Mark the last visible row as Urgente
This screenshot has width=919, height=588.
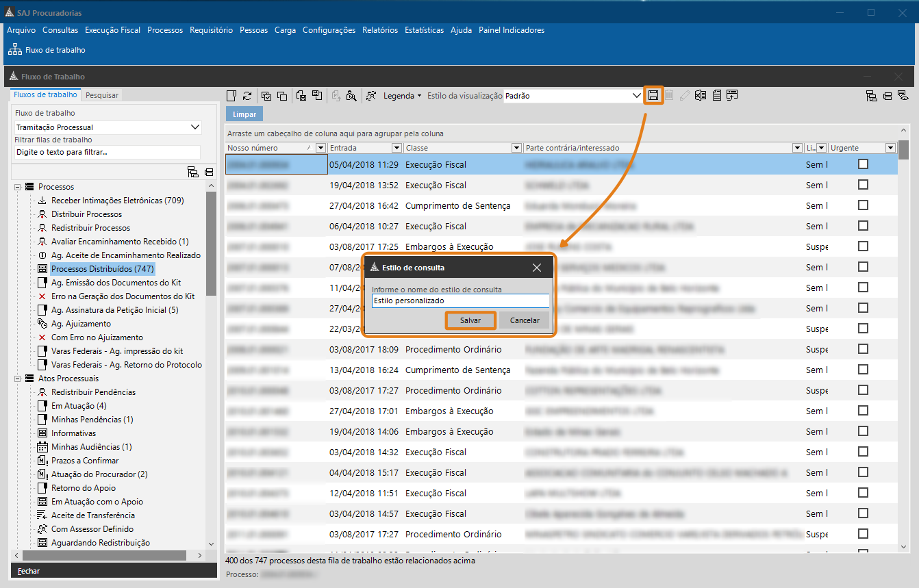(863, 534)
